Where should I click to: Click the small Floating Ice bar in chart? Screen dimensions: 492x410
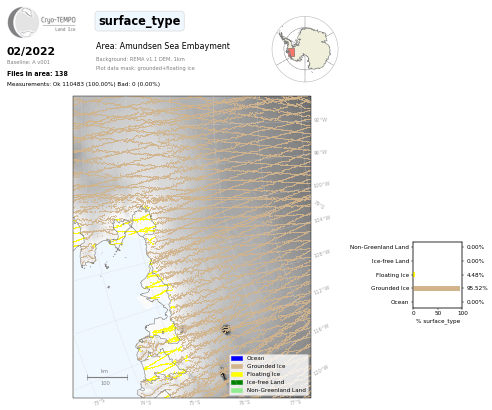(414, 275)
